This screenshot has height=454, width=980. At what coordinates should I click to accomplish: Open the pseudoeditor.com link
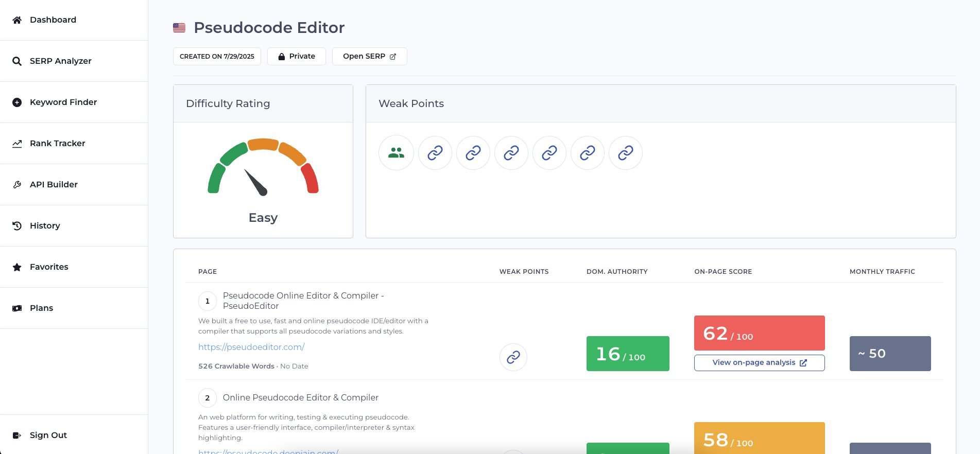point(251,347)
